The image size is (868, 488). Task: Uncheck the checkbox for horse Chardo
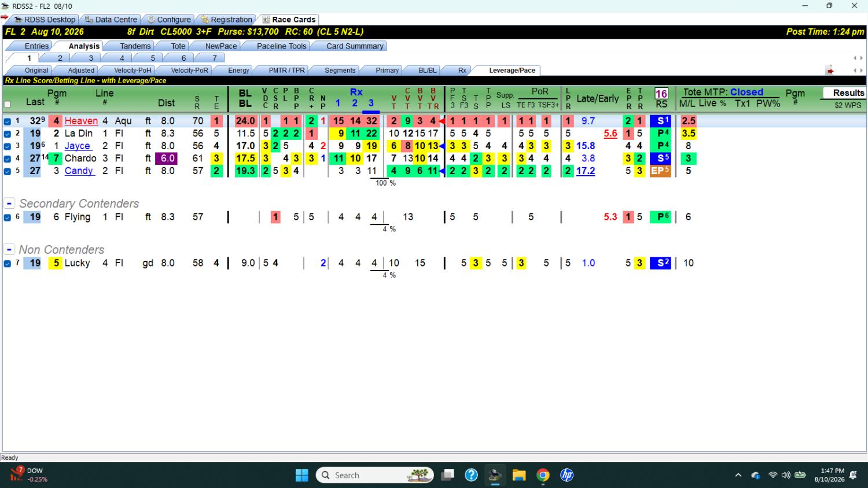[x=8, y=158]
